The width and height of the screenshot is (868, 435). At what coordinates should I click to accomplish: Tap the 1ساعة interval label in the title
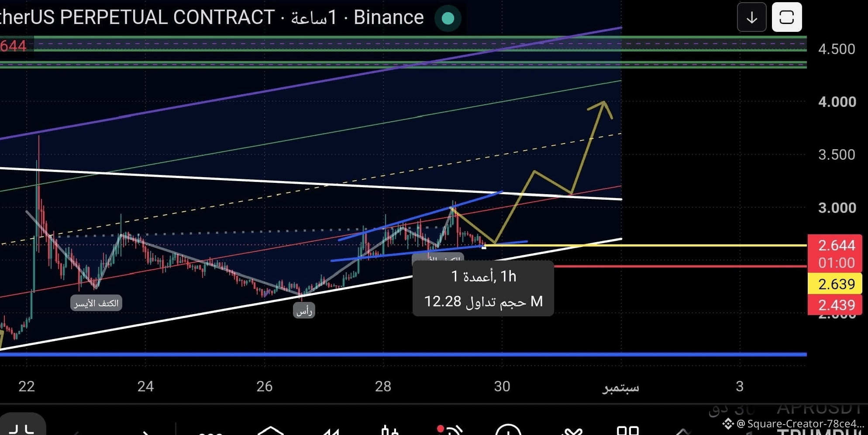tap(313, 17)
